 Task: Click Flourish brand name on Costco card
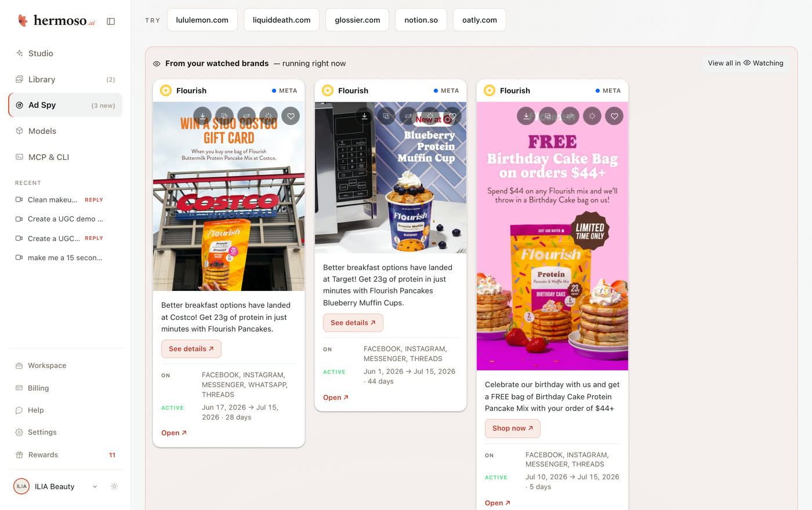pyautogui.click(x=191, y=90)
